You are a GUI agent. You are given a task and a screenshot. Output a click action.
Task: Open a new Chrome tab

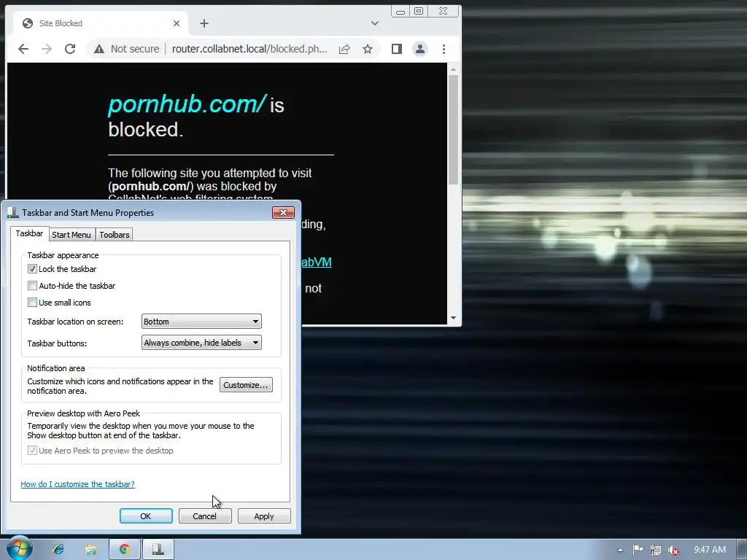click(x=204, y=23)
